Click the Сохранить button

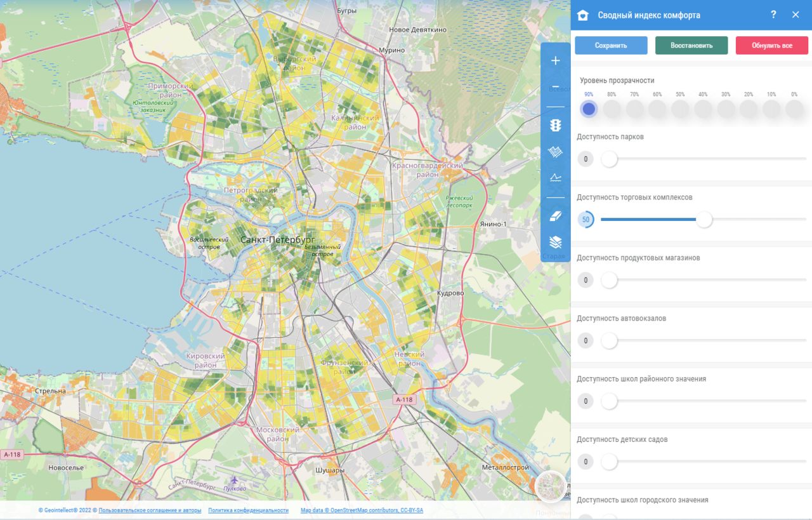point(611,46)
